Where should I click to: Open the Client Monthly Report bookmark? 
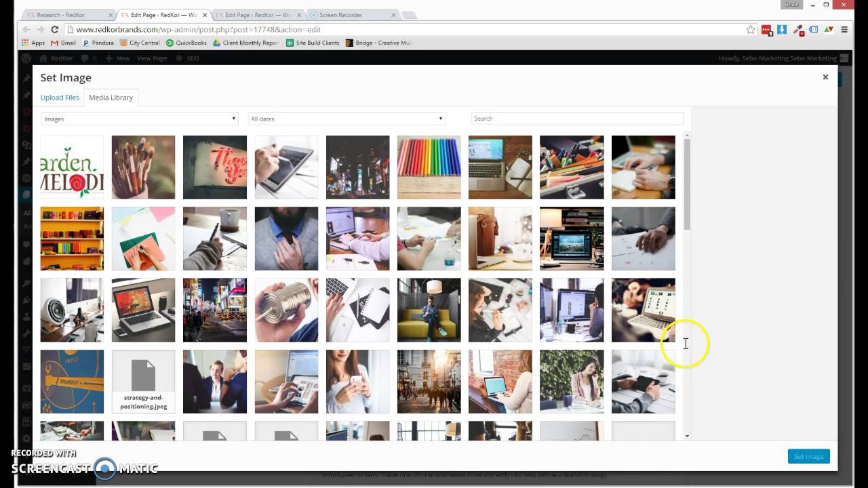coord(246,43)
